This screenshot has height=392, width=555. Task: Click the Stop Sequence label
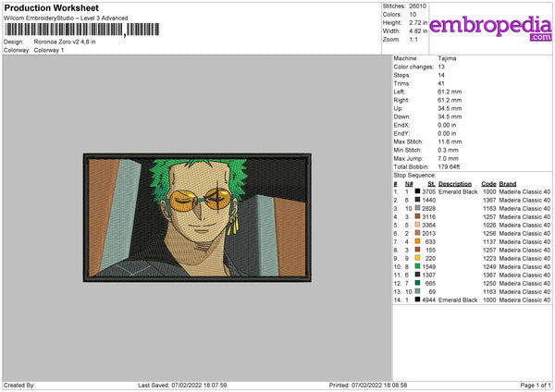click(x=414, y=175)
